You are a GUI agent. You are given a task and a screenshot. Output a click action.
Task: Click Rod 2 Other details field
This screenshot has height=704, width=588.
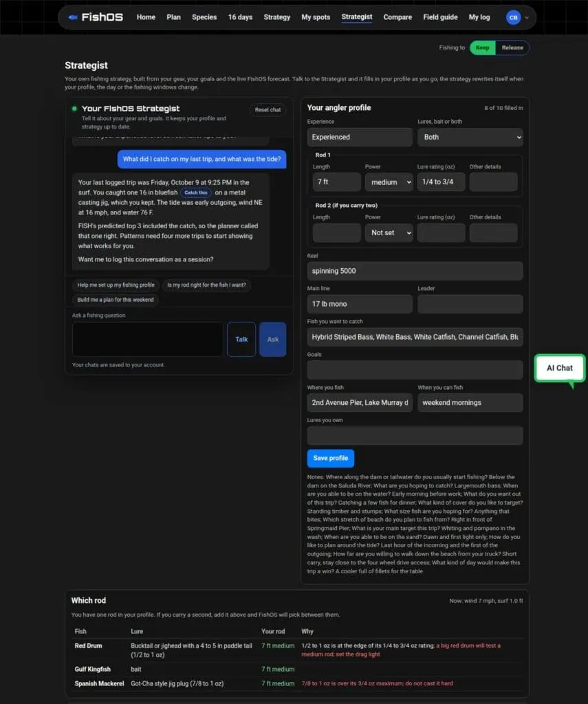pos(493,232)
